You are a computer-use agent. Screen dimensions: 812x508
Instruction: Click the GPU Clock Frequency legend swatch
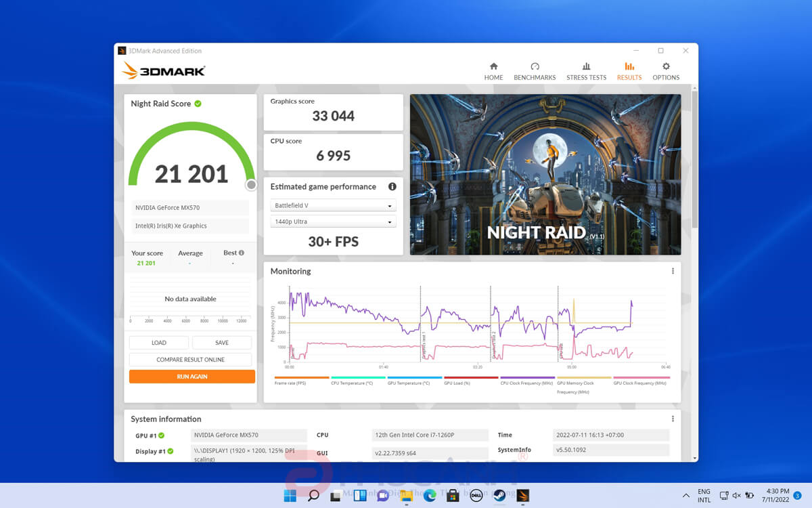641,377
